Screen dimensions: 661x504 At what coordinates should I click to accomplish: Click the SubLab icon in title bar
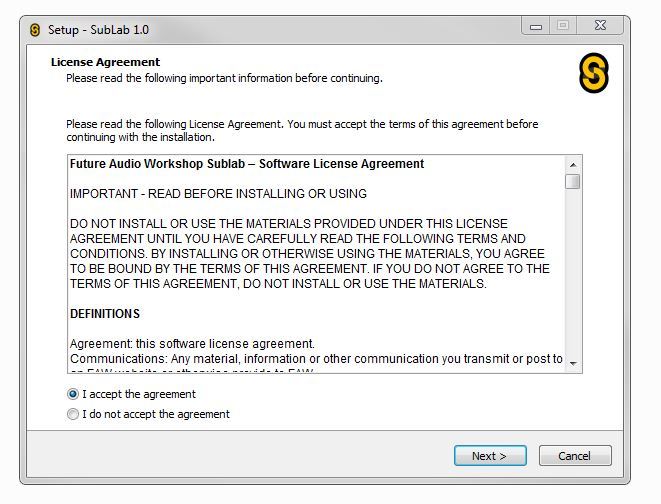[x=35, y=29]
